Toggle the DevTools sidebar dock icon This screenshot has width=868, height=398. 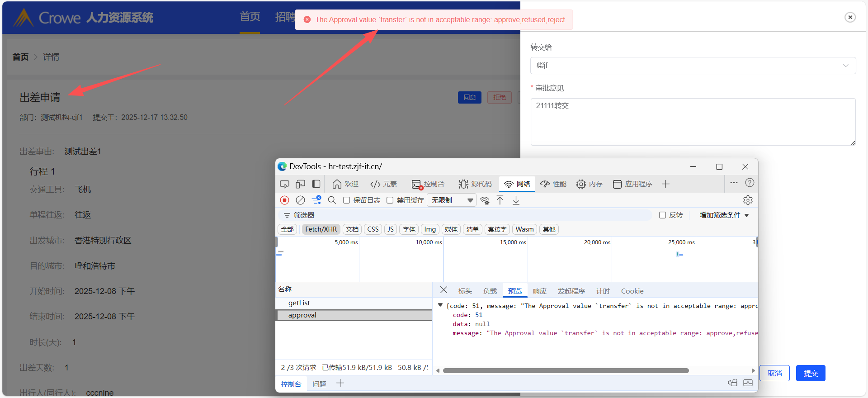coord(316,184)
